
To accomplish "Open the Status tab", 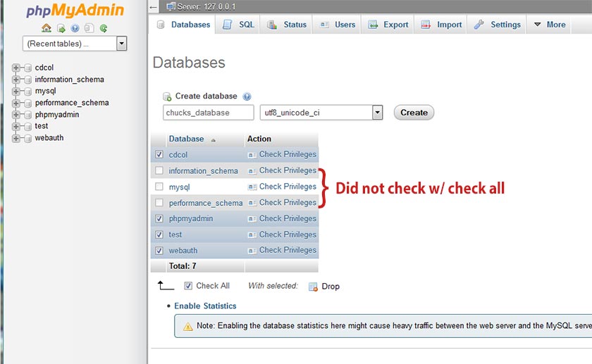I will (287, 25).
